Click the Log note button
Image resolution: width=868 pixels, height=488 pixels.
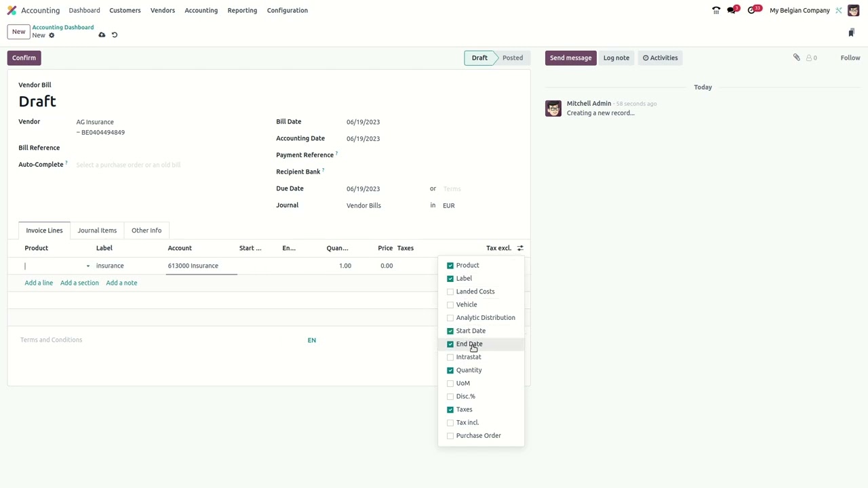pos(616,58)
